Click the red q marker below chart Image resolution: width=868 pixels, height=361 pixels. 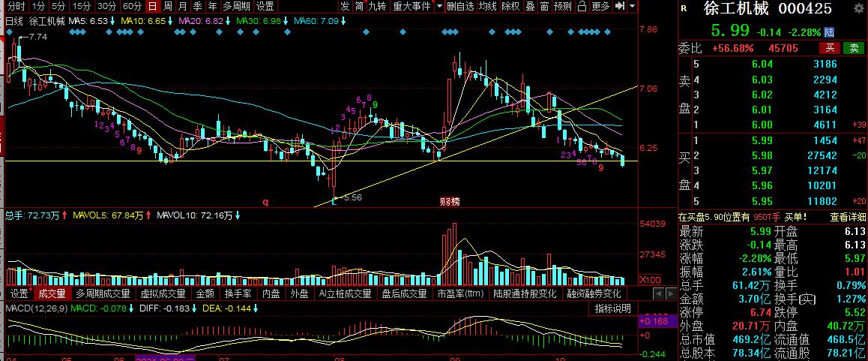pos(265,203)
